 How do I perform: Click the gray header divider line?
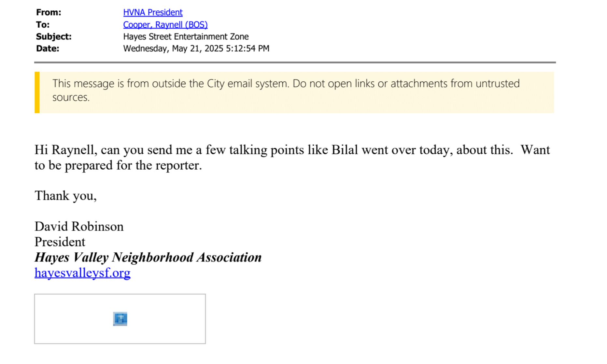295,62
